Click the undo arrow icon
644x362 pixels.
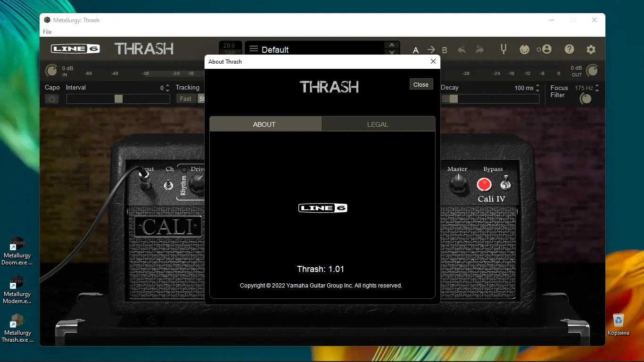coord(462,49)
